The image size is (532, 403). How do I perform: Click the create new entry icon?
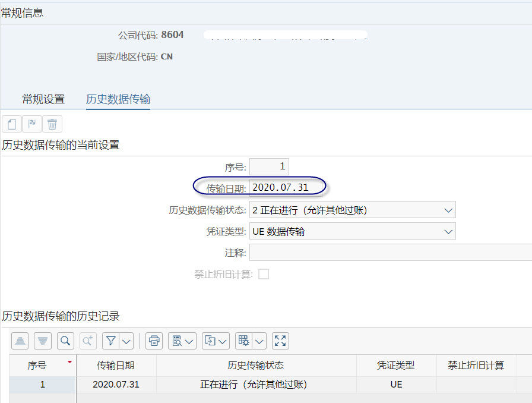click(x=12, y=124)
